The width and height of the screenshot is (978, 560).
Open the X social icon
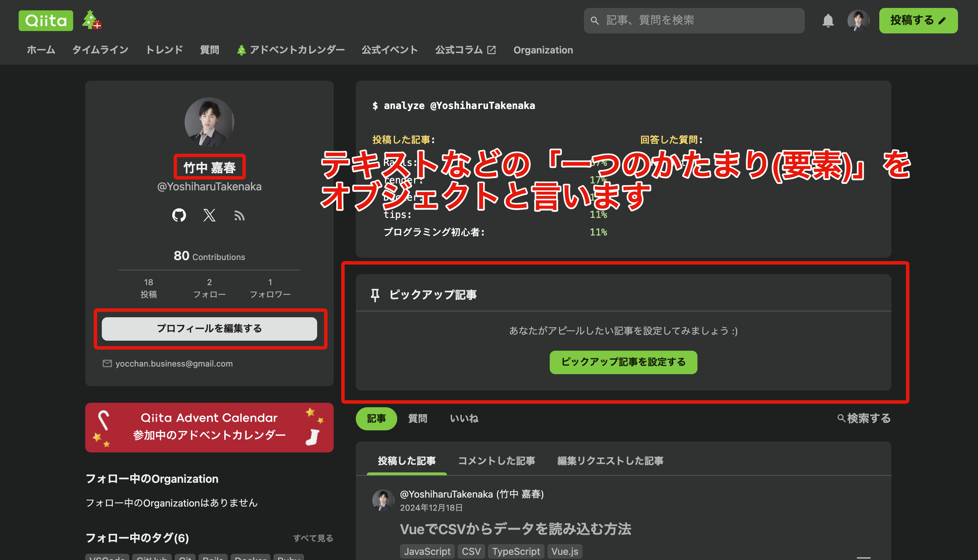pos(209,215)
